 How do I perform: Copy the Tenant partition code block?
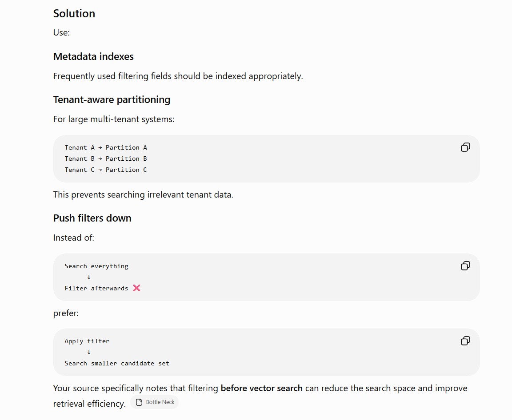pos(465,147)
